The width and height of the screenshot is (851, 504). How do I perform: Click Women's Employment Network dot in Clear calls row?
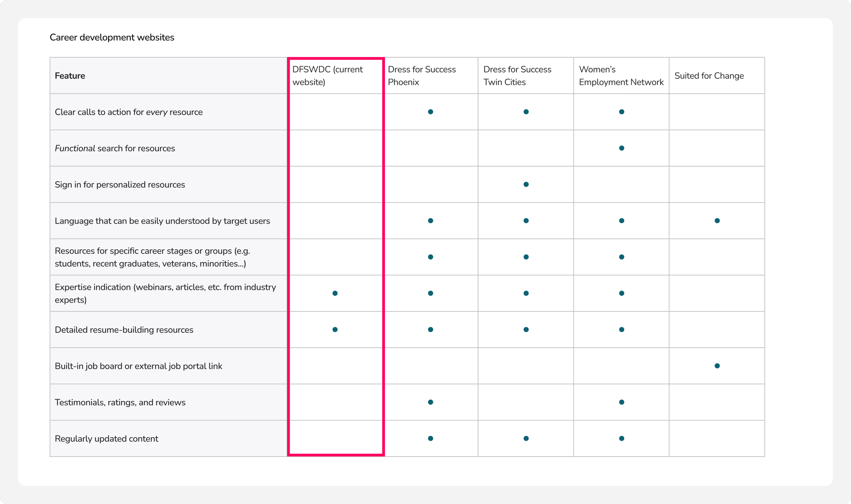(x=622, y=112)
